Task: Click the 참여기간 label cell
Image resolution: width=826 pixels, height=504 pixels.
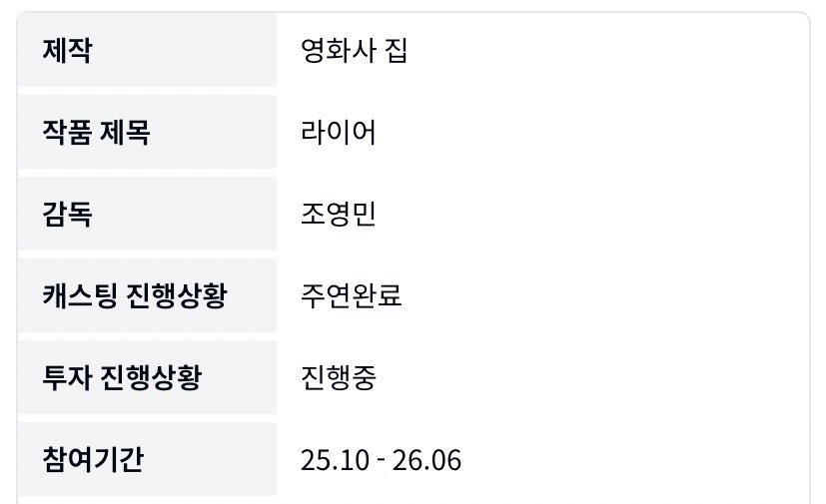Action: pyautogui.click(x=147, y=459)
